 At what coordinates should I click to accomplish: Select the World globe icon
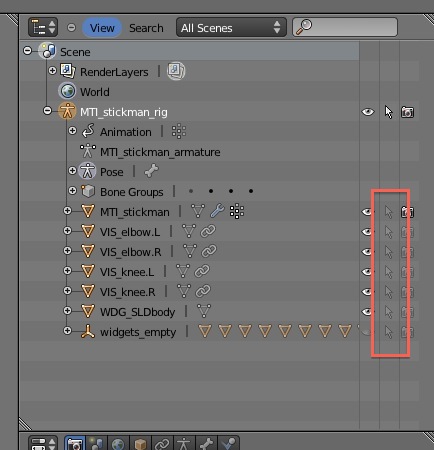pyautogui.click(x=68, y=91)
